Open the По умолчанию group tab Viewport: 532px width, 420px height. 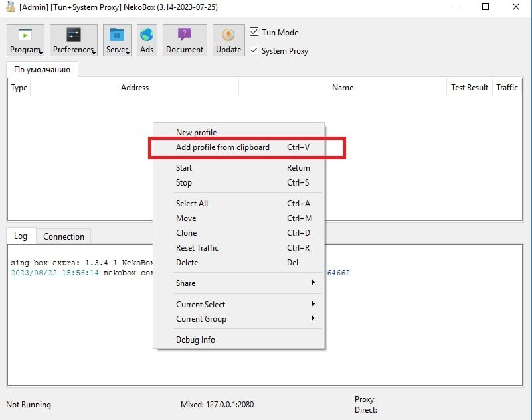42,70
